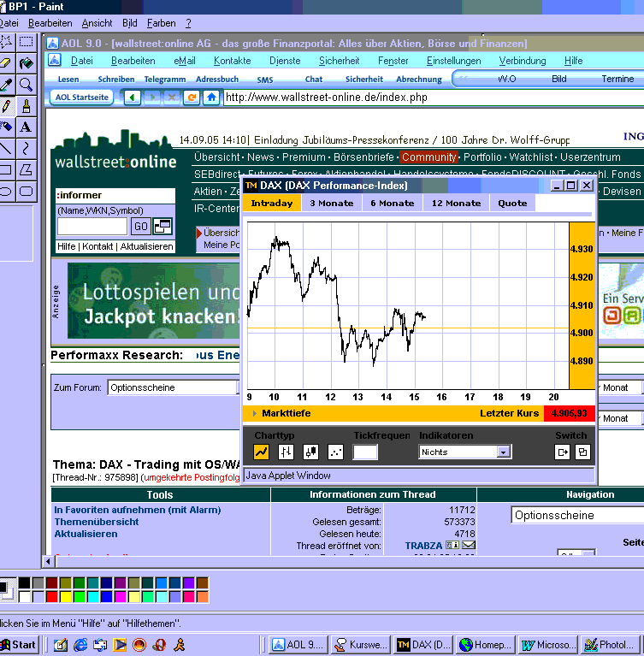Viewport: 644px width, 656px height.
Task: Pick the eyedropper Pick Color tool
Action: (x=6, y=85)
